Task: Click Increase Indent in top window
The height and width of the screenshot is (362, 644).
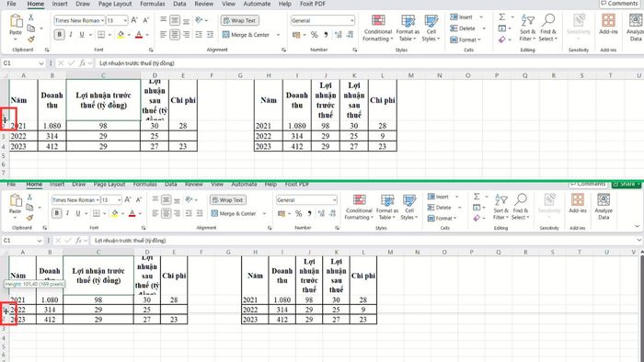Action: point(210,35)
